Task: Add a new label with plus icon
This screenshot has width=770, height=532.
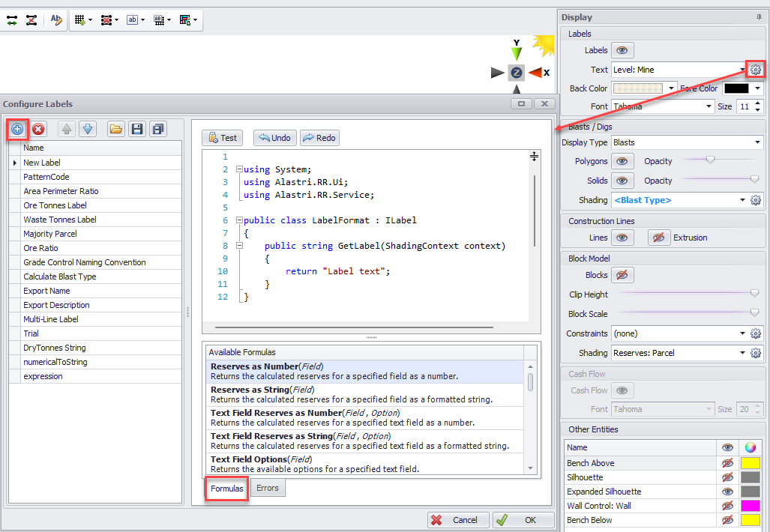Action: pyautogui.click(x=17, y=129)
